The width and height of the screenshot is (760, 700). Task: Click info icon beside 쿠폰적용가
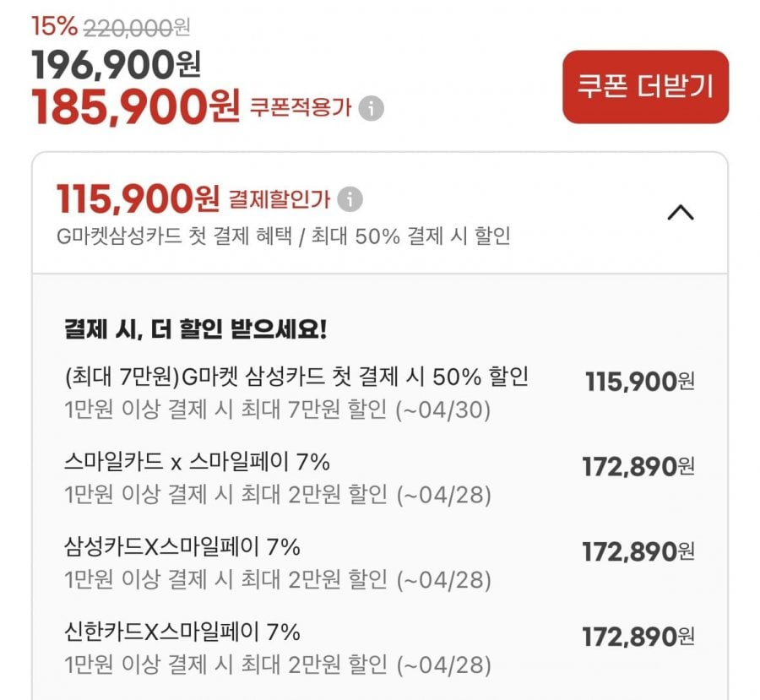[371, 109]
